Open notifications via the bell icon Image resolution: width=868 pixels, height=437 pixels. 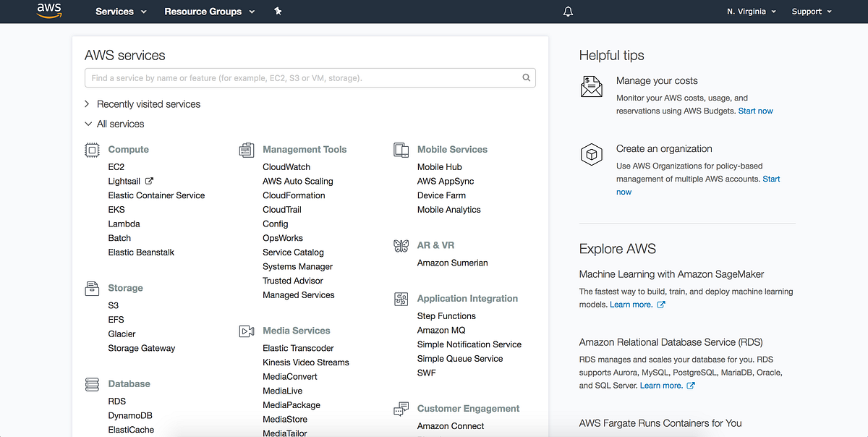[568, 11]
